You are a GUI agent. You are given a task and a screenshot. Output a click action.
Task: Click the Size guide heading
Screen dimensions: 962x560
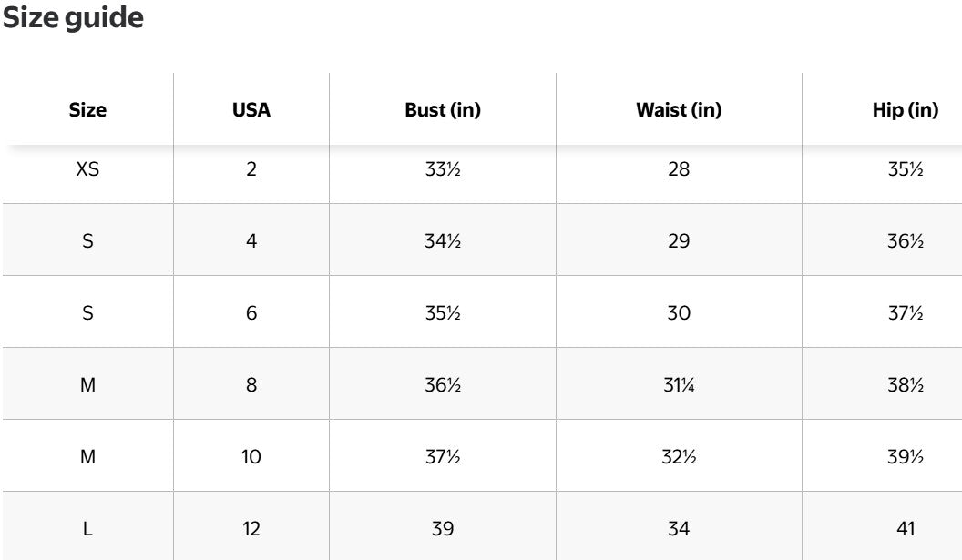click(x=73, y=19)
